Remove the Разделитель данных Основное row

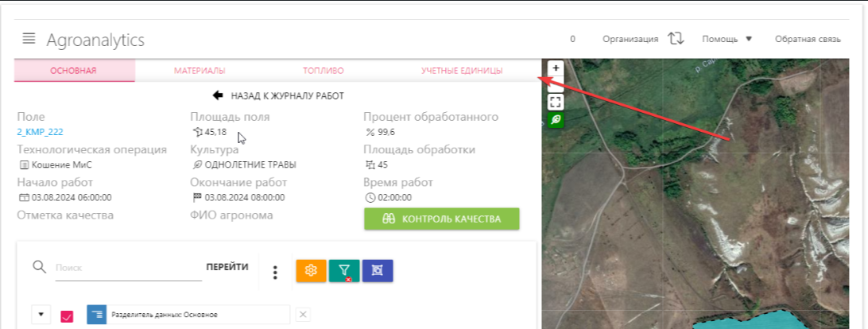[x=302, y=315]
